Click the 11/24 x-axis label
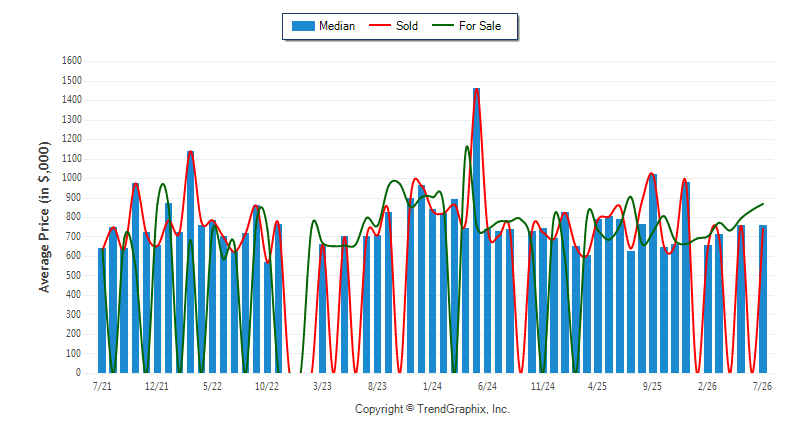Viewport: 800px width, 434px height. tap(542, 386)
